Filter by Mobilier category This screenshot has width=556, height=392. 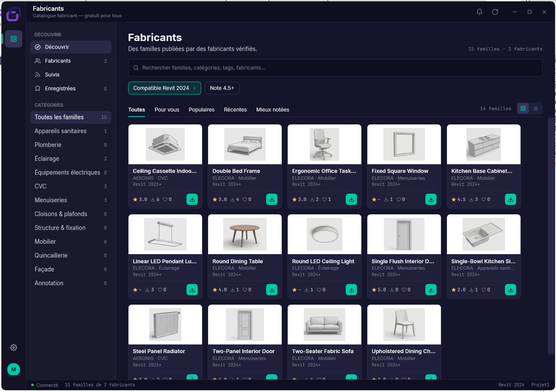point(71,242)
